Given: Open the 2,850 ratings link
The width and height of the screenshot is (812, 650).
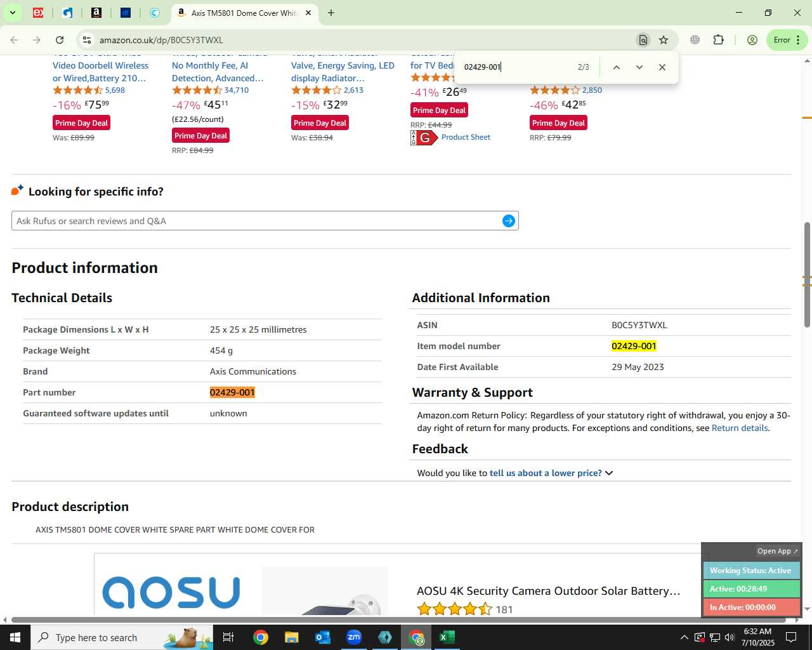Looking at the screenshot, I should pyautogui.click(x=592, y=90).
